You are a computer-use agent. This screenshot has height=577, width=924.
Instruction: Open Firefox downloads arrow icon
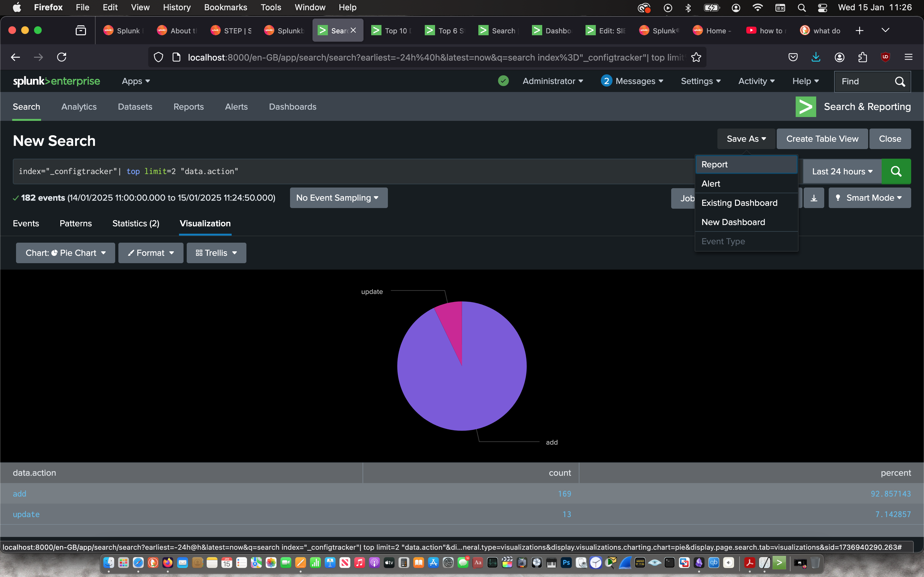coord(816,57)
